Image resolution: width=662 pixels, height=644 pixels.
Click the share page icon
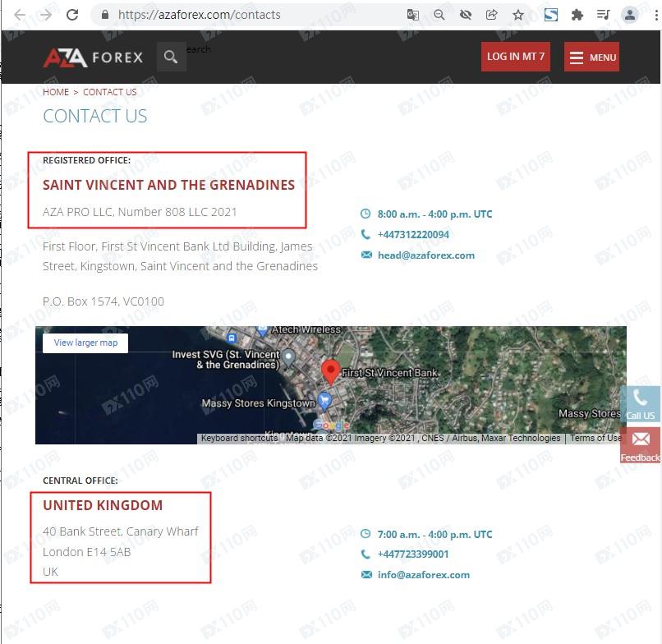click(x=491, y=16)
